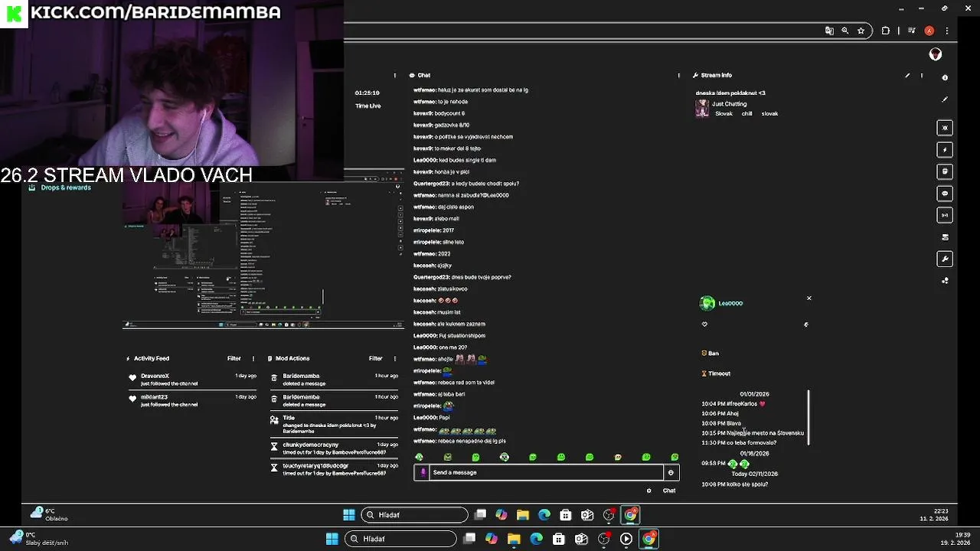Open the browser extensions puzzle icon
Screen dimensions: 980x551
886,31
